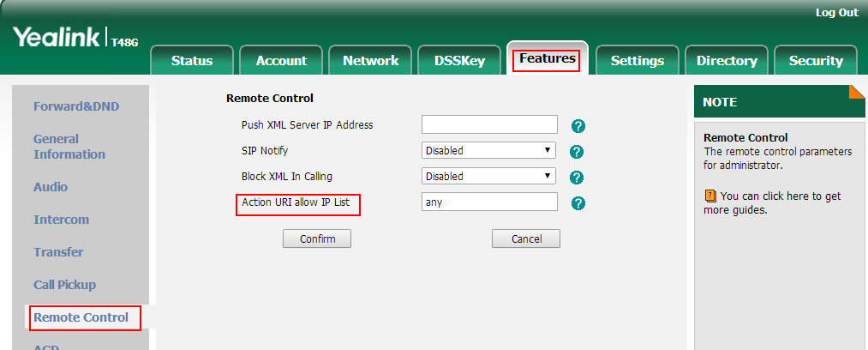Open Forward&DND in the sidebar
The height and width of the screenshot is (350, 868).
(x=76, y=106)
